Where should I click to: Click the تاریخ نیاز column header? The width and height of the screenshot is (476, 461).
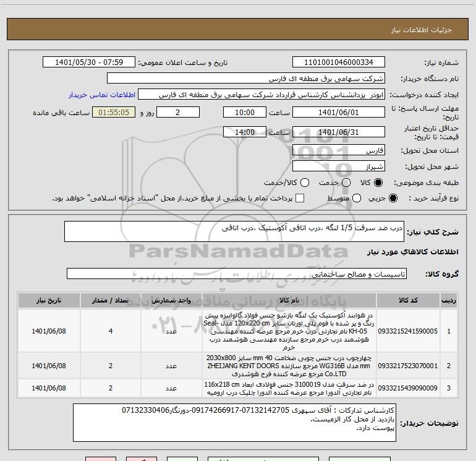tap(49, 300)
